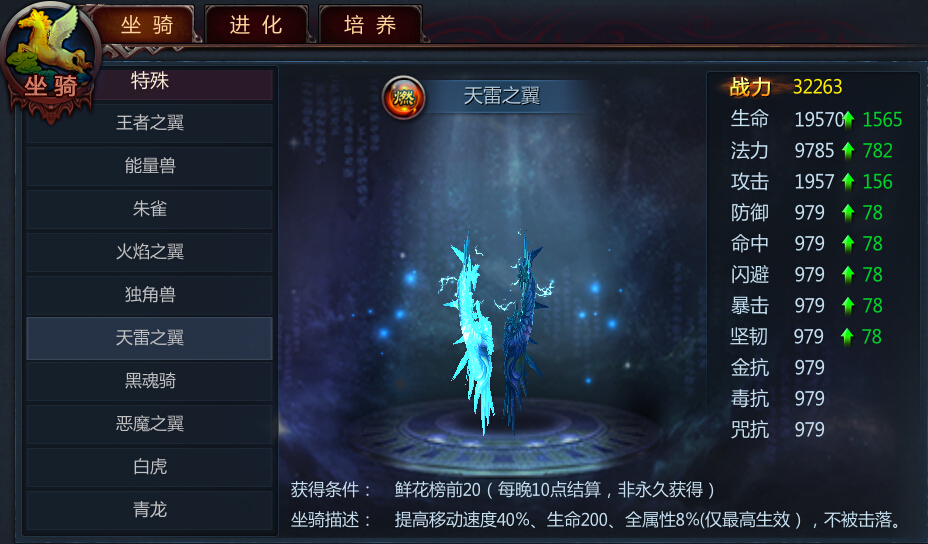928x544 pixels.
Task: Select the 坐骑 tab
Action: (x=147, y=25)
